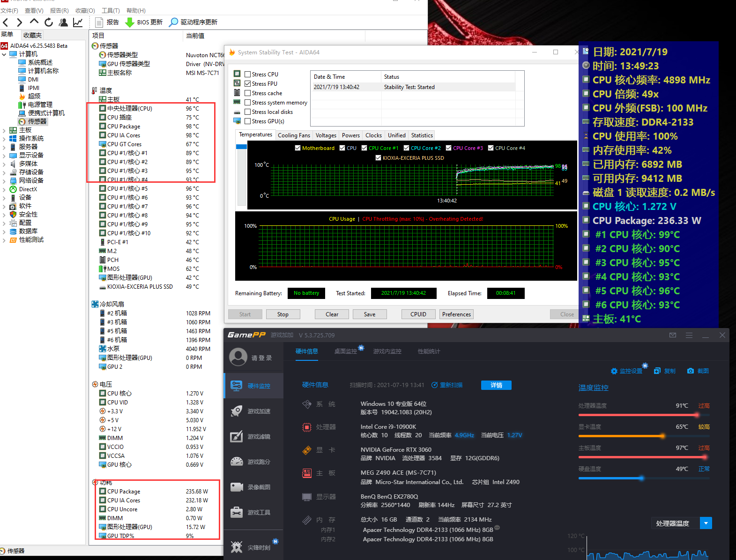Expand the 显示设备 tree node
Image resolution: width=736 pixels, height=560 pixels.
coord(4,156)
